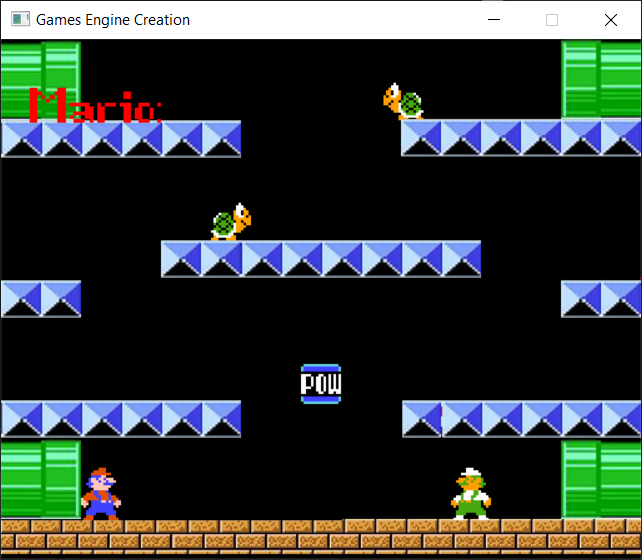This screenshot has height=560, width=642.
Task: Click the bottom-right green pipe
Action: (x=601, y=479)
